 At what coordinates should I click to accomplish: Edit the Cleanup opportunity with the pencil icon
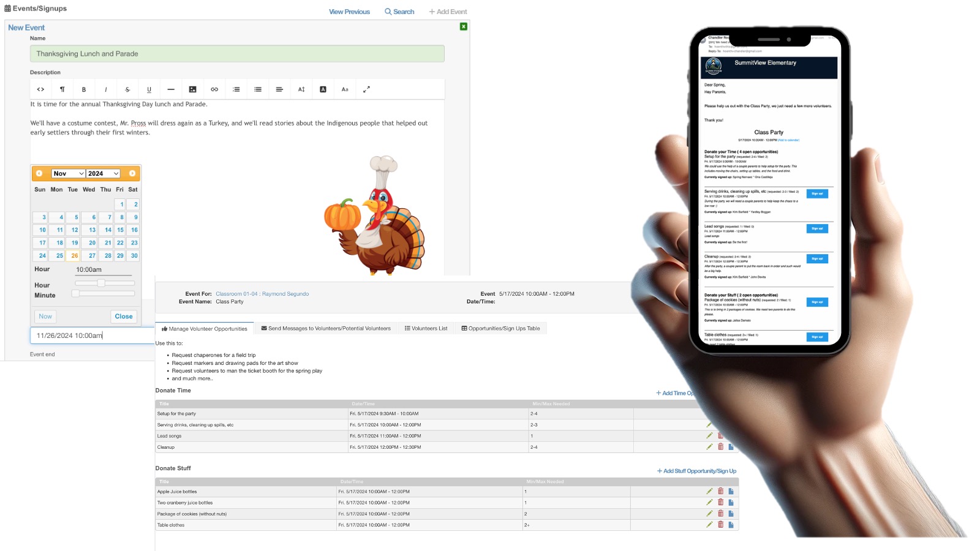point(709,446)
